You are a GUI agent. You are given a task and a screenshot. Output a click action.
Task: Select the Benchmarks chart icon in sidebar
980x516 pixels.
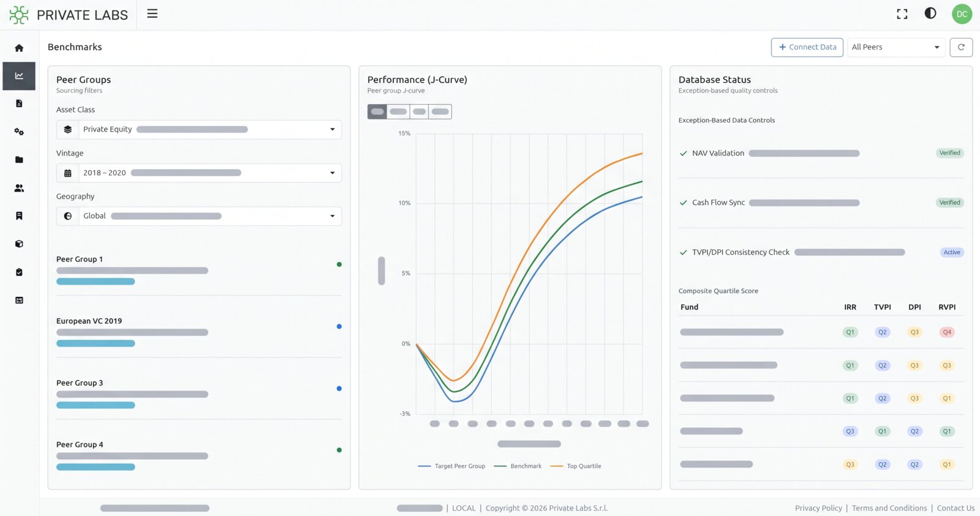point(19,76)
